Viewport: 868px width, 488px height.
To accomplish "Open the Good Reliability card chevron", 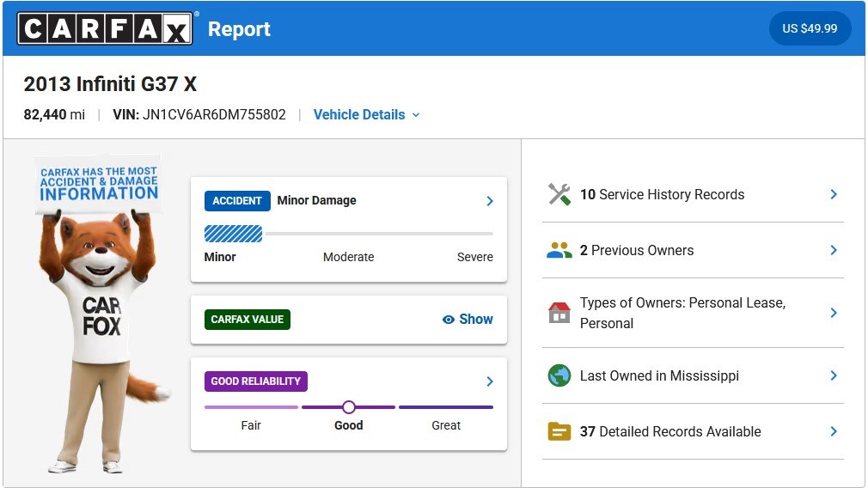I will tap(489, 381).
